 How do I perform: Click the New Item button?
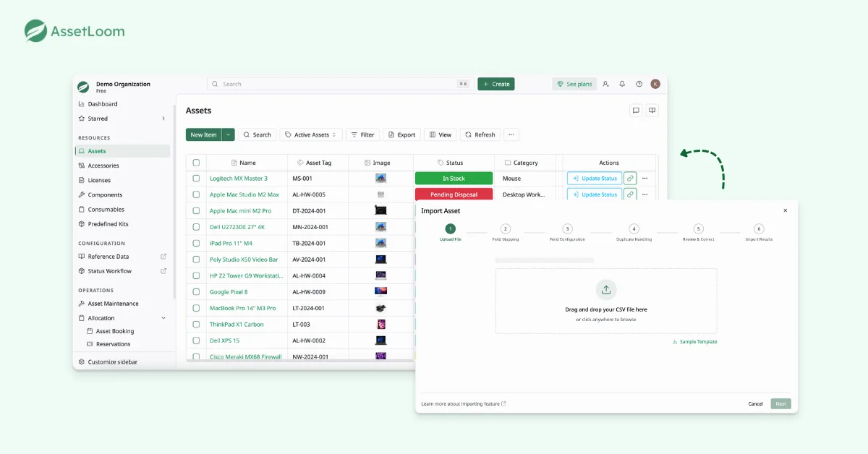203,134
